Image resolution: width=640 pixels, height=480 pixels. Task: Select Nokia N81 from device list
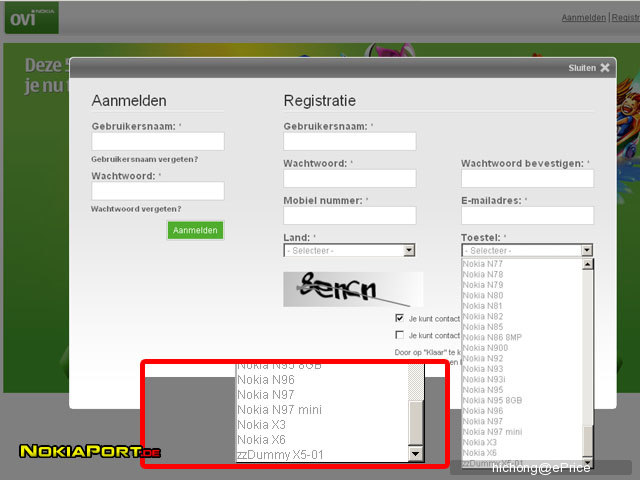tap(522, 306)
